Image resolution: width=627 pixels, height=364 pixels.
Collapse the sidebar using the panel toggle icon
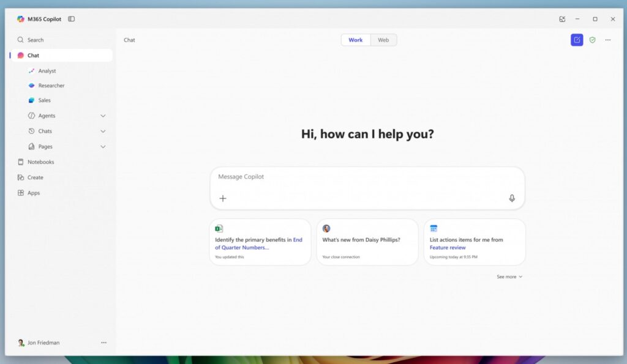tap(71, 18)
